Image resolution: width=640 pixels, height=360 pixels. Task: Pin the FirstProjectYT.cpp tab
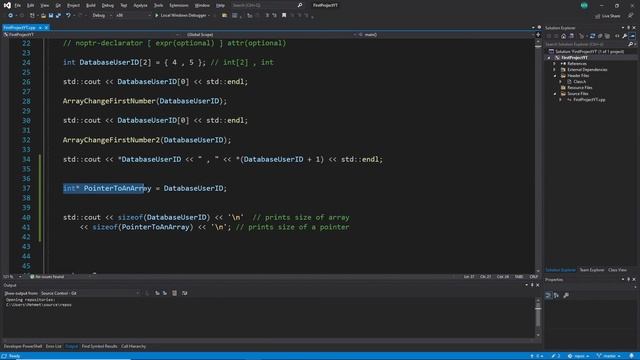click(40, 28)
